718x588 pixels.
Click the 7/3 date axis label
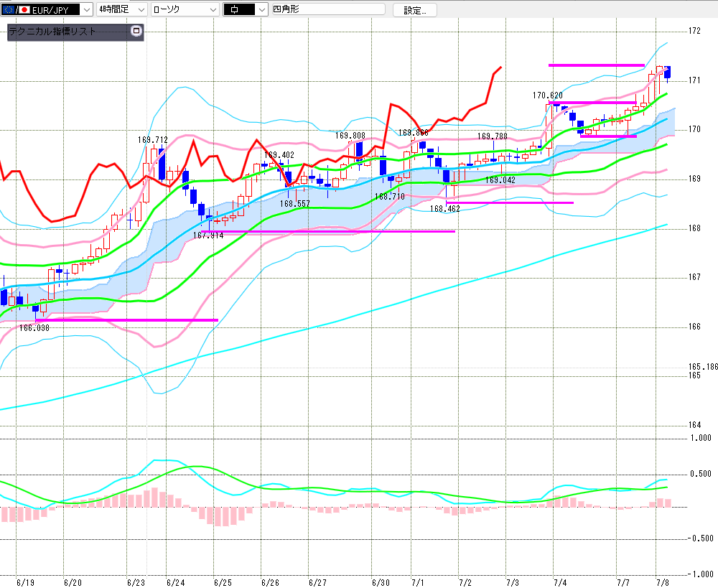(513, 582)
